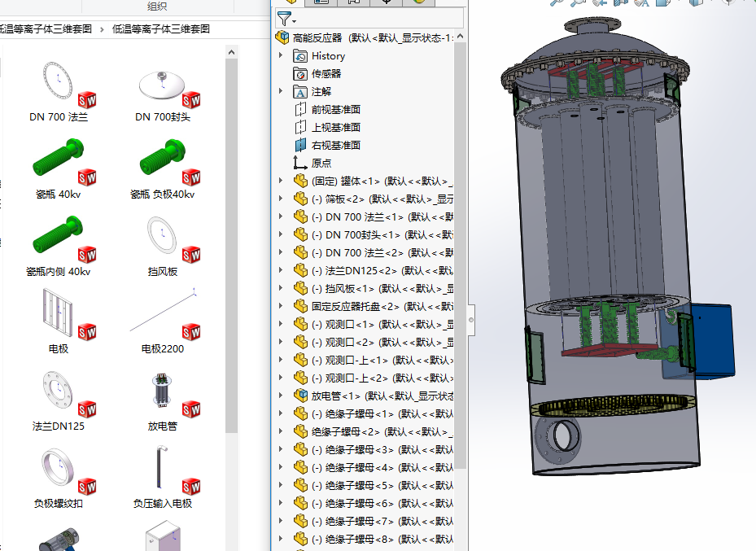Click the Zoom to Fit icon
The width and height of the screenshot is (756, 551).
coord(554,3)
